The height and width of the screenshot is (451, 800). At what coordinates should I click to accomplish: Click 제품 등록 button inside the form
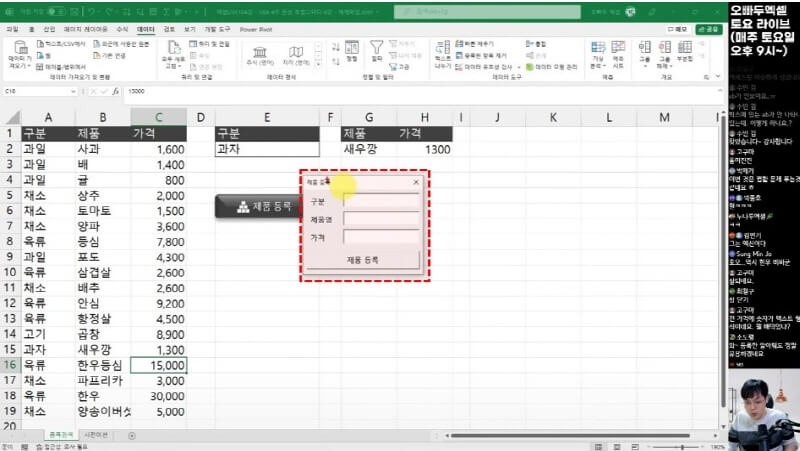pyautogui.click(x=362, y=260)
